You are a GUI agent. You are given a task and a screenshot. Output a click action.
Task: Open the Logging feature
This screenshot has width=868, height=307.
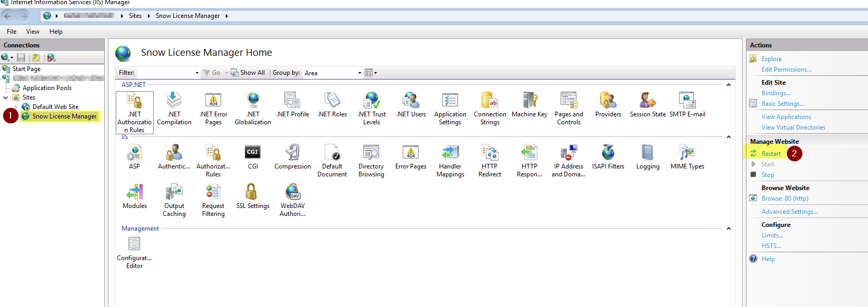[x=648, y=157]
